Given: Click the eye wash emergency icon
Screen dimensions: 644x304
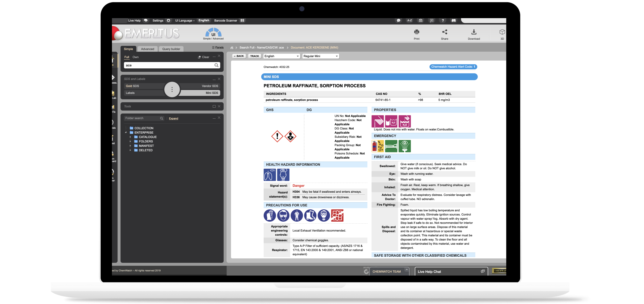Looking at the screenshot, I should point(405,146).
